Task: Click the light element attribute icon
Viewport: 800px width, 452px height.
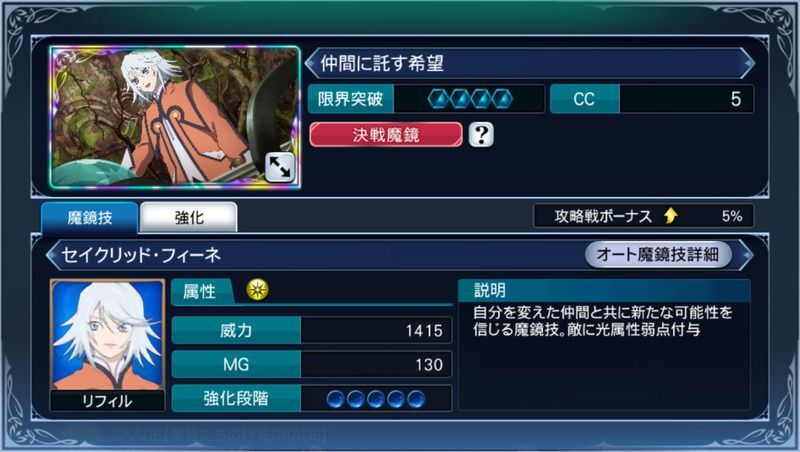Action: [257, 290]
